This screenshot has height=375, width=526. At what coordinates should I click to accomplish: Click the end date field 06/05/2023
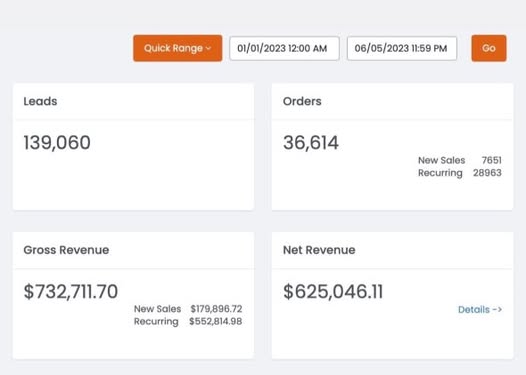402,48
